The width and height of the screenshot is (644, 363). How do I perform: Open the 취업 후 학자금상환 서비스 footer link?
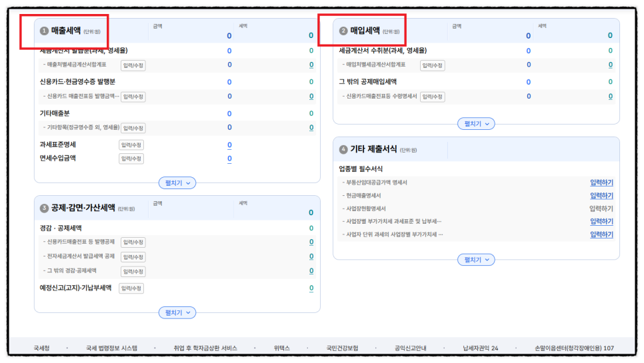(205, 348)
